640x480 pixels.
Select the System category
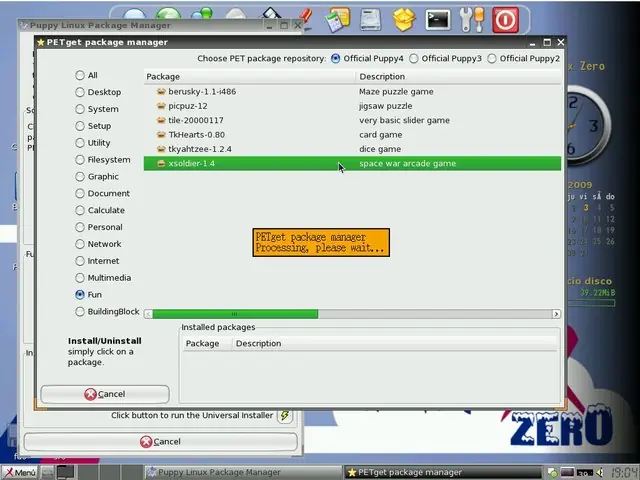97,109
